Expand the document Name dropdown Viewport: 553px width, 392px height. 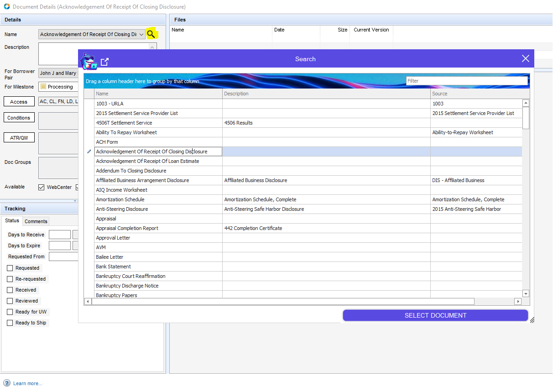(x=141, y=35)
